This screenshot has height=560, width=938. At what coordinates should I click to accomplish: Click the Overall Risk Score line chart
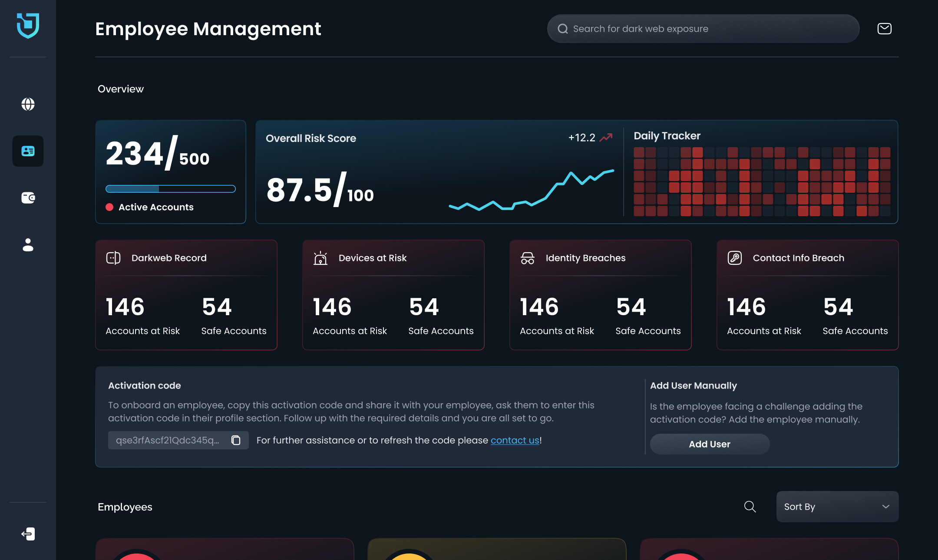532,190
